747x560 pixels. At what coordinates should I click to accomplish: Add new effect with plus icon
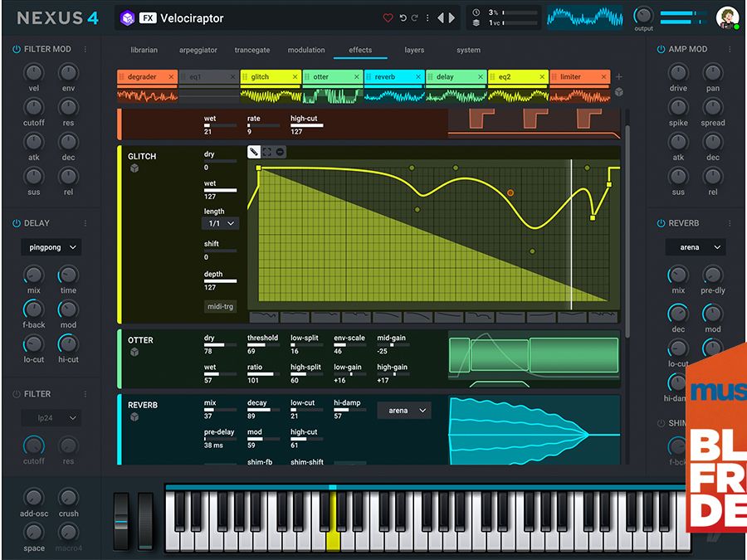pos(619,76)
